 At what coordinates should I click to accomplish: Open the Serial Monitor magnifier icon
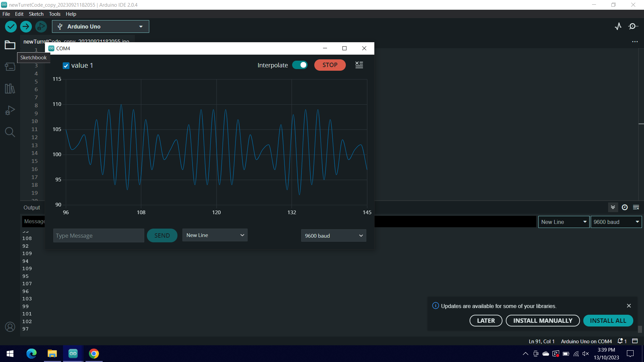pos(633,26)
